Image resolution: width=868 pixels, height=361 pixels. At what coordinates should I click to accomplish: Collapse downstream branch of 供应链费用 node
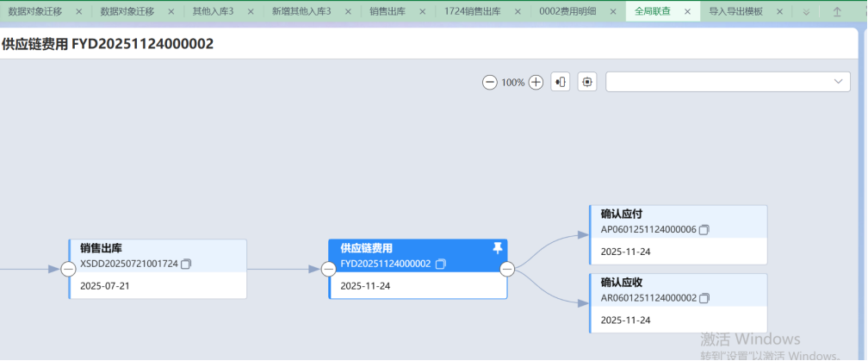point(507,269)
